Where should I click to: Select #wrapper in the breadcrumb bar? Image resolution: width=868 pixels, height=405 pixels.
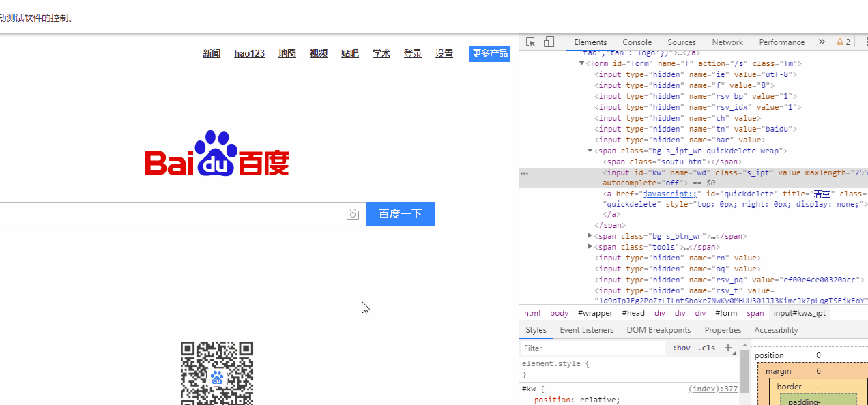[x=595, y=313]
